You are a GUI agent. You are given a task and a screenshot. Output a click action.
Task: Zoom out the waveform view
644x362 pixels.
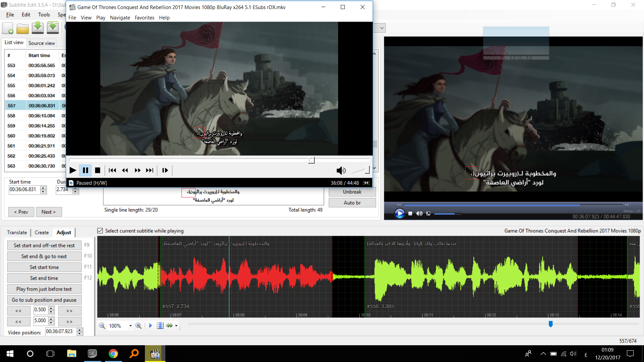pyautogui.click(x=102, y=325)
